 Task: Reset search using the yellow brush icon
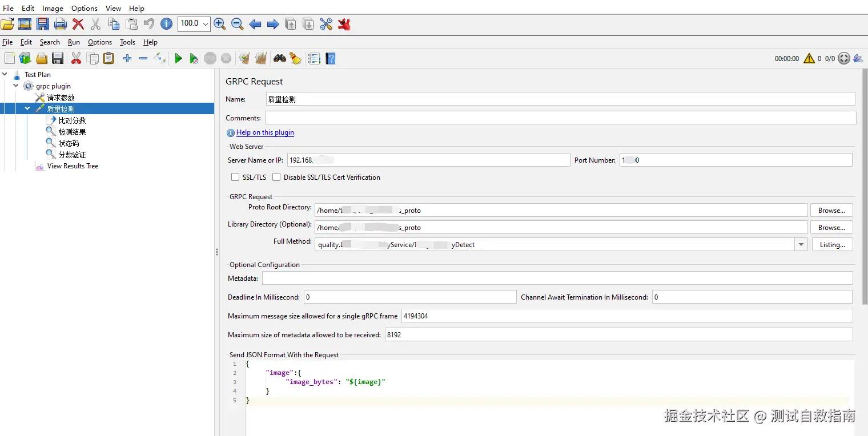pos(295,58)
